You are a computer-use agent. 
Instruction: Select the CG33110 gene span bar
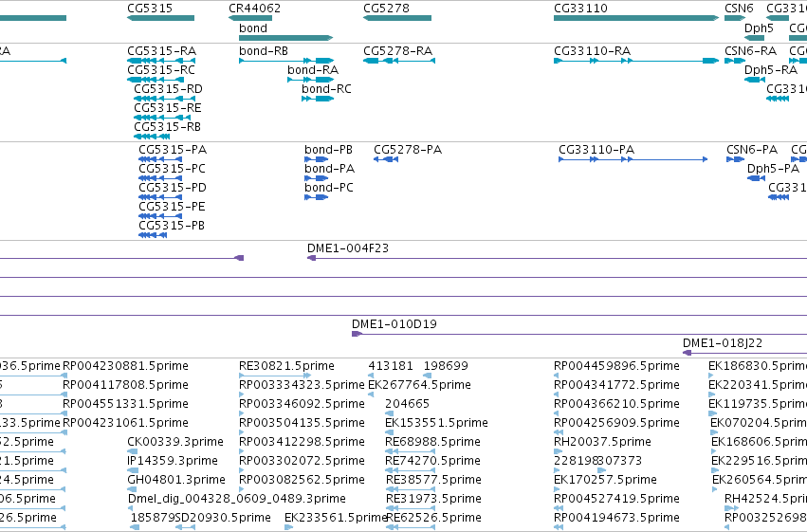click(x=636, y=18)
